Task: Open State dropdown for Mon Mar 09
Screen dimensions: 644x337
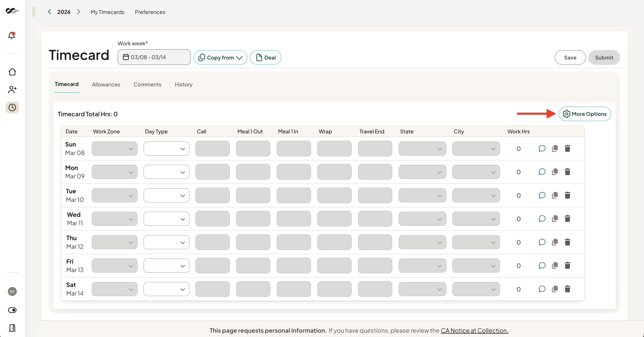Action: (x=422, y=172)
